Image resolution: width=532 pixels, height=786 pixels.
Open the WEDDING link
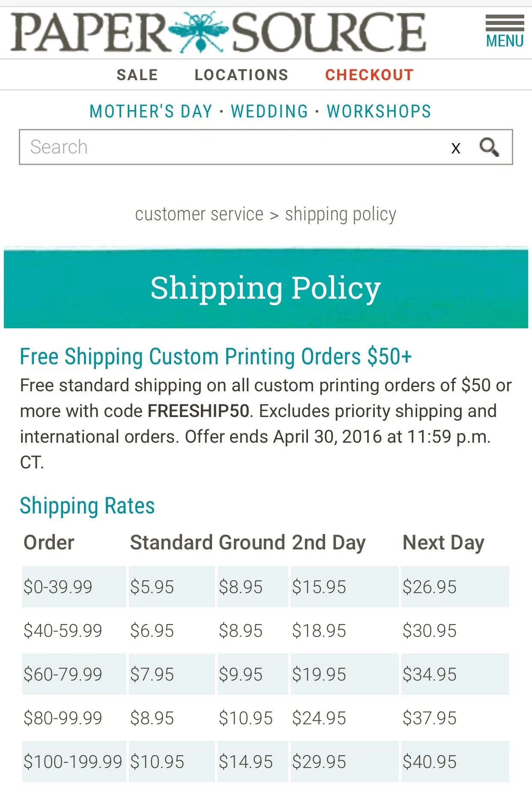pyautogui.click(x=269, y=111)
